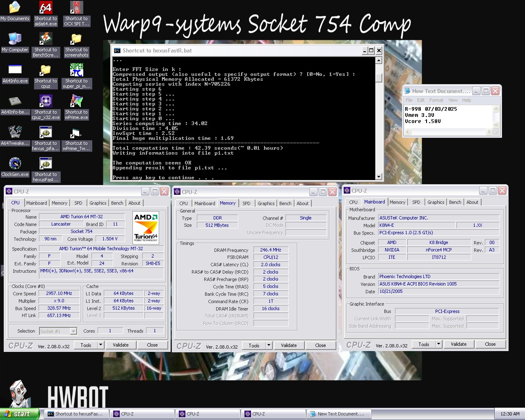Viewport: 525px width, 420px height.
Task: Open the Format menu in Notepad
Action: [436, 100]
